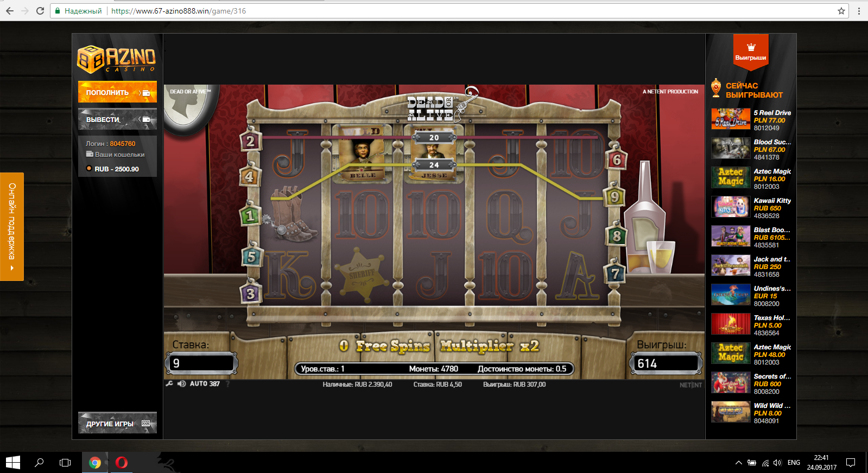868x473 pixels.
Task: Open the Blast Boom Bang game thumbnail
Action: (x=731, y=236)
